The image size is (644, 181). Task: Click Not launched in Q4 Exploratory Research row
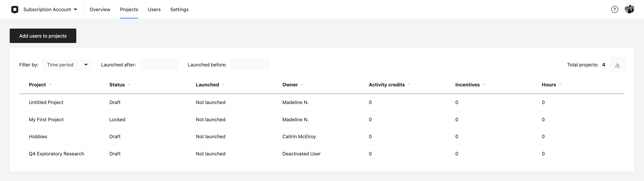(210, 154)
